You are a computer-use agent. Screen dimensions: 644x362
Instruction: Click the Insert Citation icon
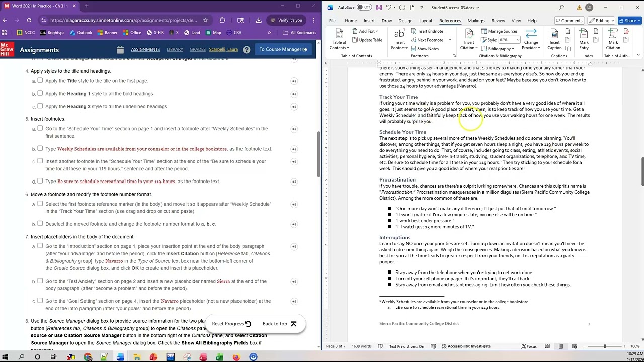469,39
